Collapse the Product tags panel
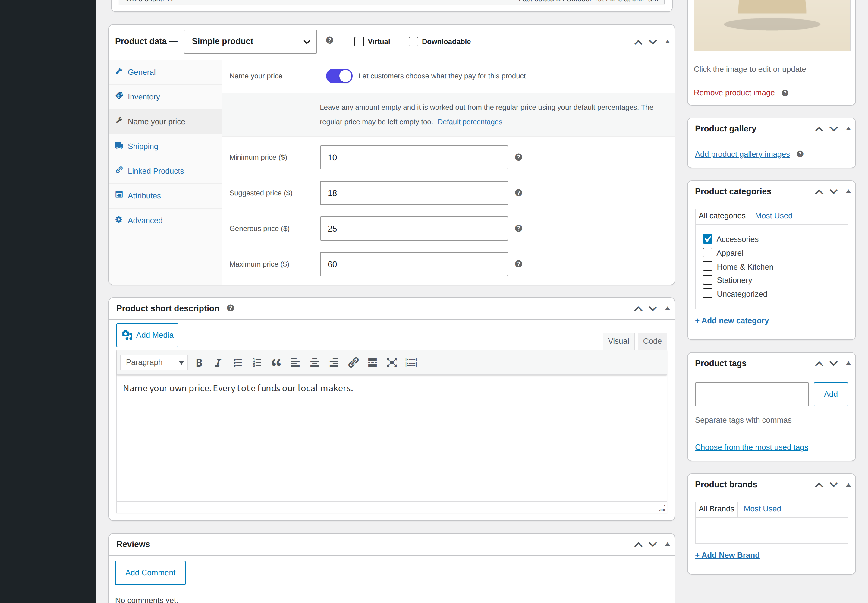Viewport: 868px width, 603px height. [x=848, y=364]
